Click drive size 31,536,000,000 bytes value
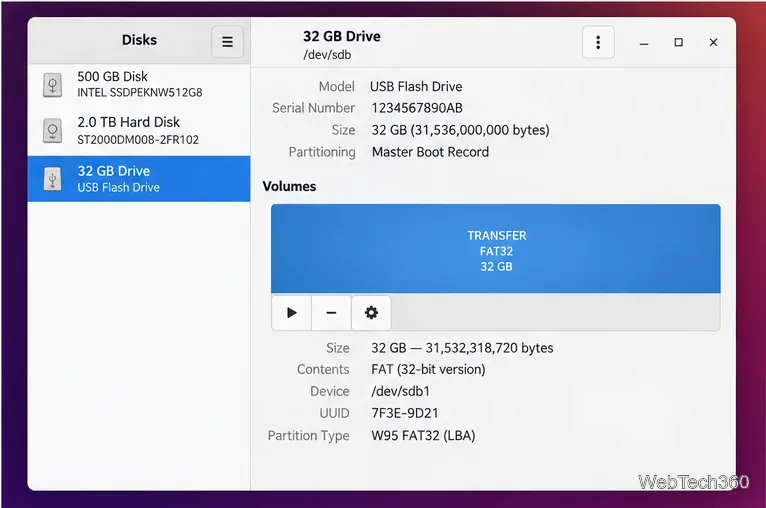This screenshot has height=508, width=766. click(x=461, y=130)
